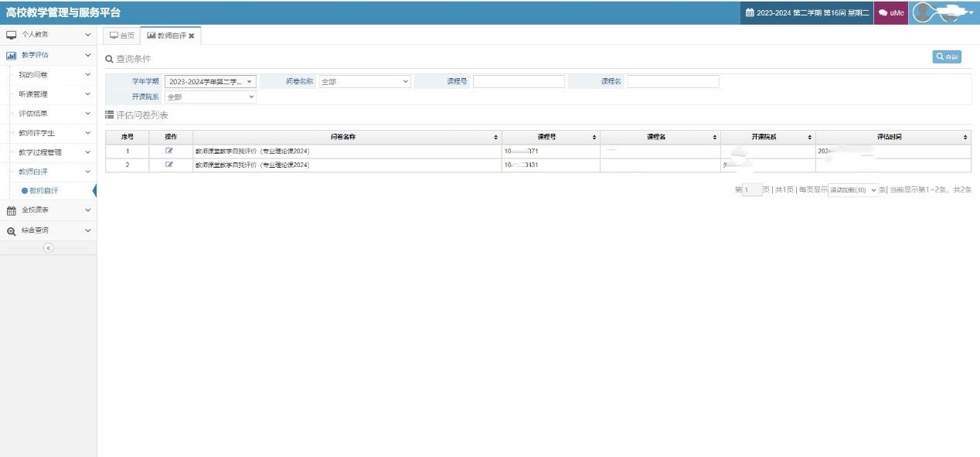Screen dimensions: 980x457
Task: Open edit icon for questionnaire row 2
Action: (169, 165)
